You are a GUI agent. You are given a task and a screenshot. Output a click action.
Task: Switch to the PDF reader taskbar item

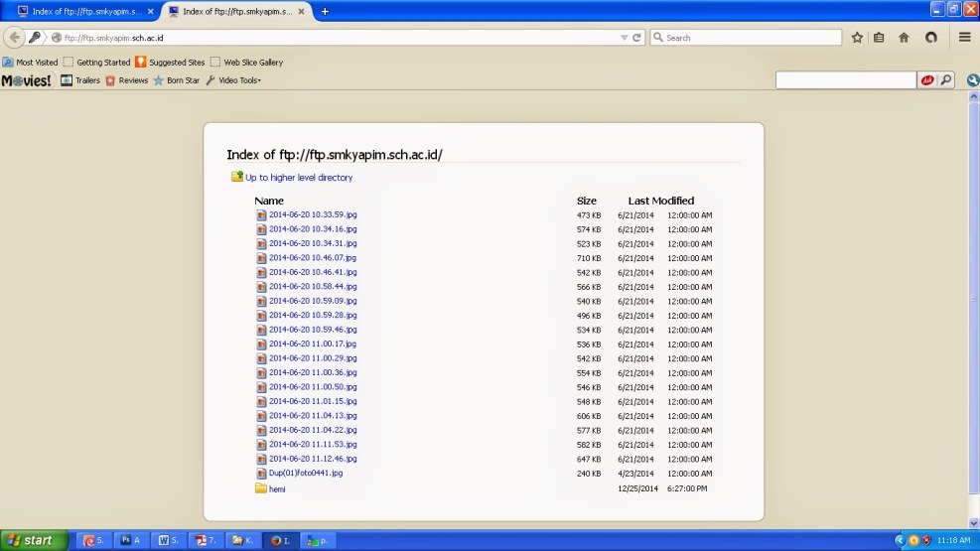206,540
